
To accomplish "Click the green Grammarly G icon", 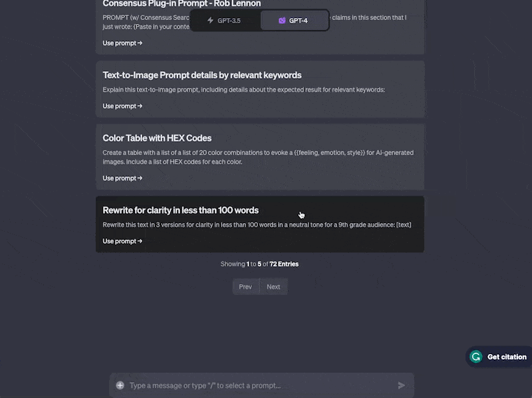I will pos(476,357).
